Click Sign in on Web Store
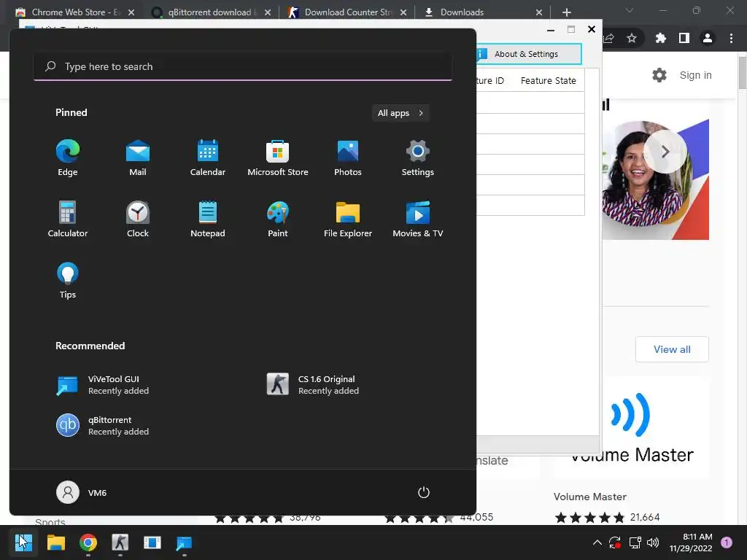747x560 pixels. (695, 75)
